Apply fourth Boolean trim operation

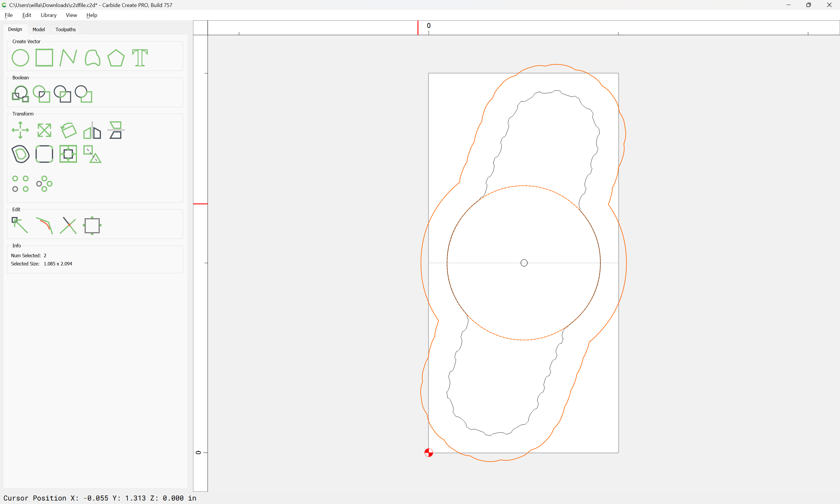83,94
